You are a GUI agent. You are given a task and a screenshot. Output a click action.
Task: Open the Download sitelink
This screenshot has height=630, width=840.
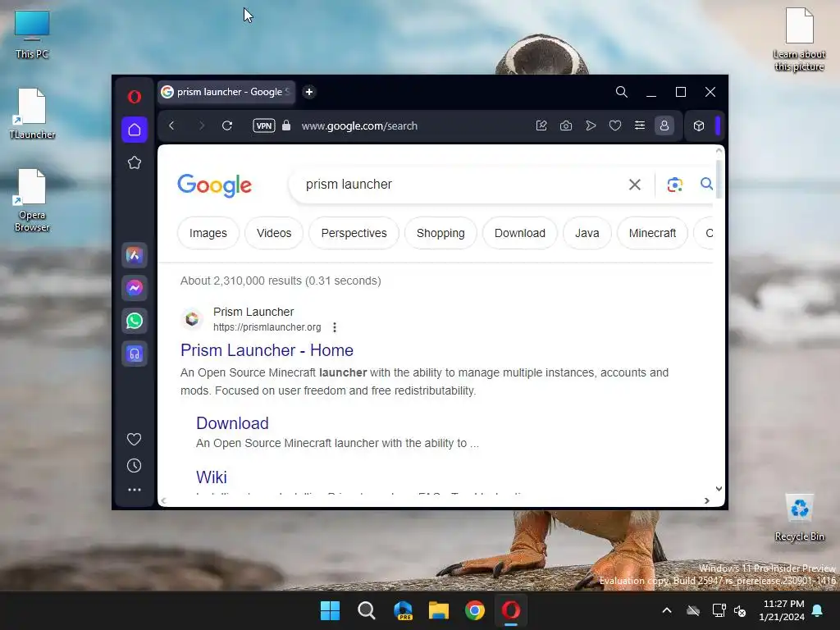tap(232, 423)
